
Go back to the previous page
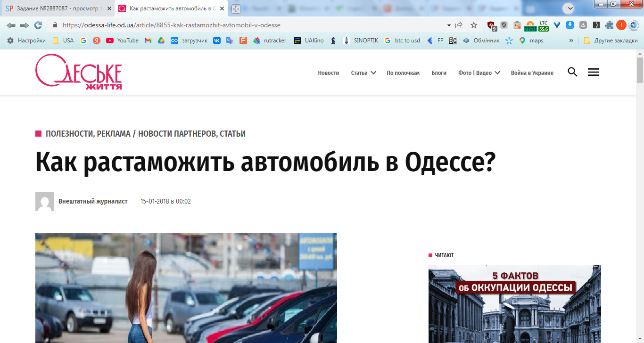pos(11,25)
